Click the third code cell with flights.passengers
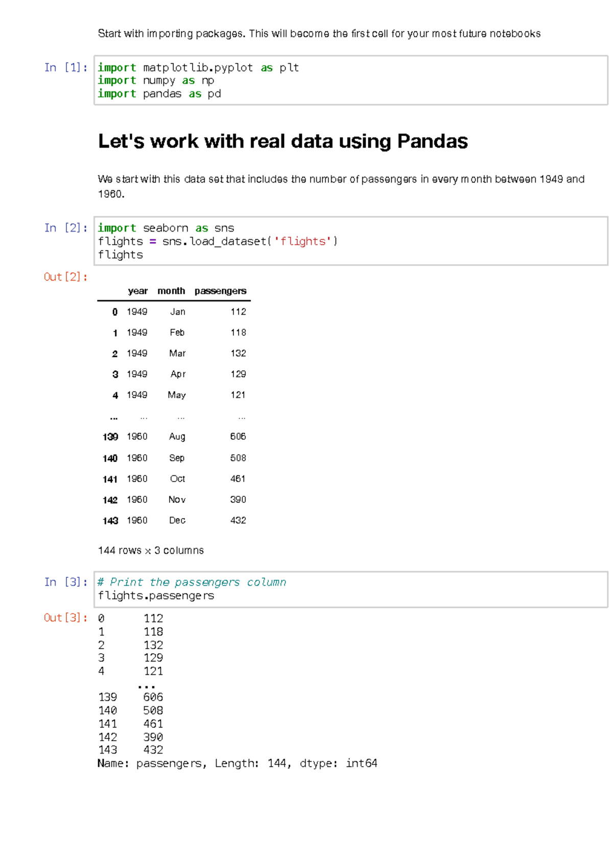613x868 pixels. click(350, 589)
